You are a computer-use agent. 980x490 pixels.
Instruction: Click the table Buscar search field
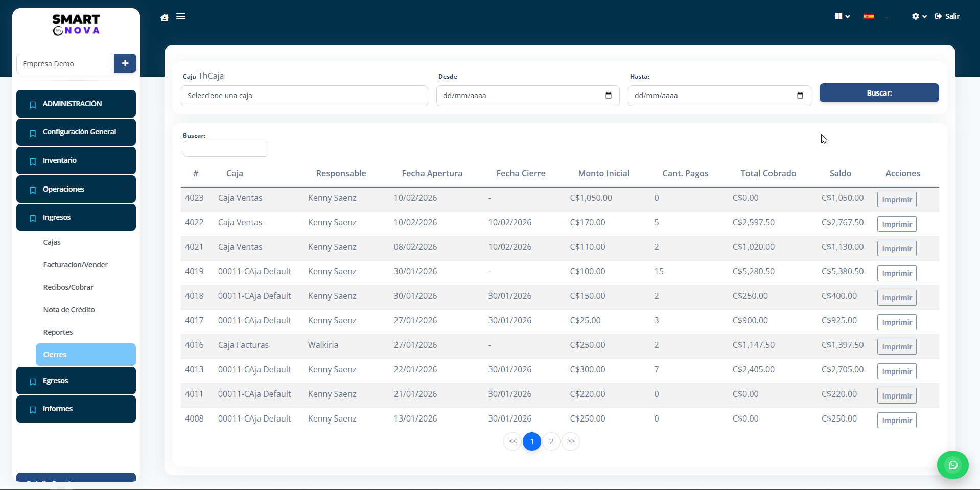point(225,149)
